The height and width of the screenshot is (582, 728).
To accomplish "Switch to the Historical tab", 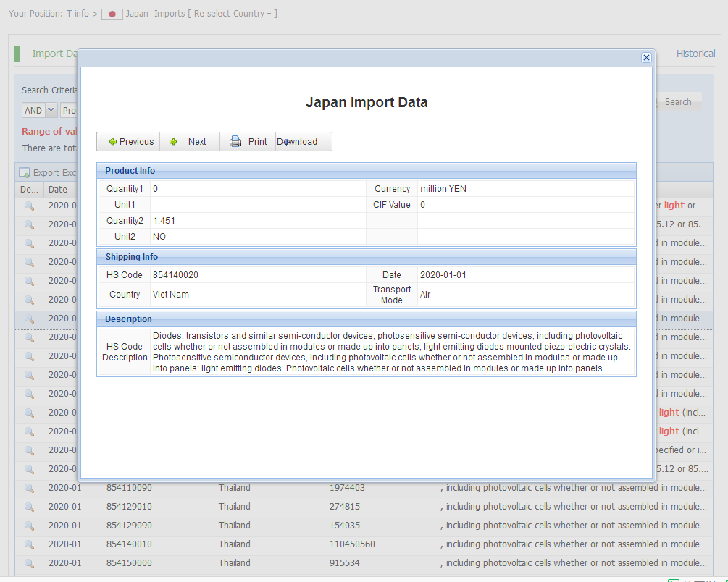I will [x=695, y=54].
